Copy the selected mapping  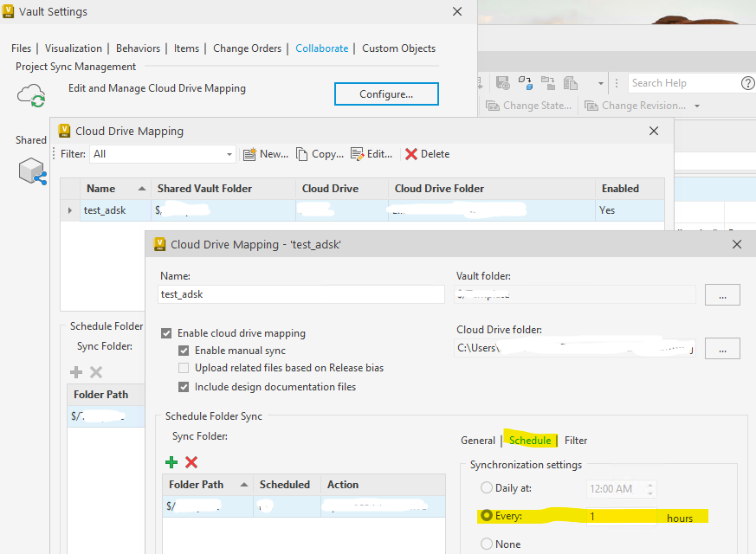click(320, 153)
